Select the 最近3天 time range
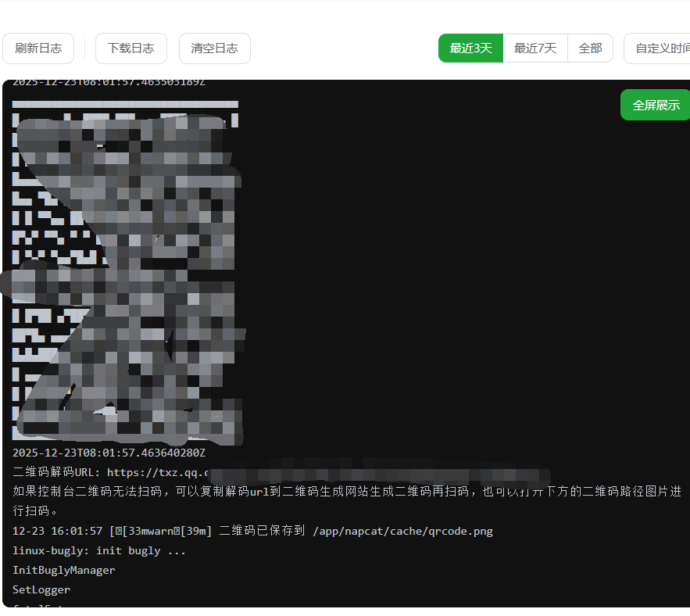The width and height of the screenshot is (690, 616). [x=470, y=48]
